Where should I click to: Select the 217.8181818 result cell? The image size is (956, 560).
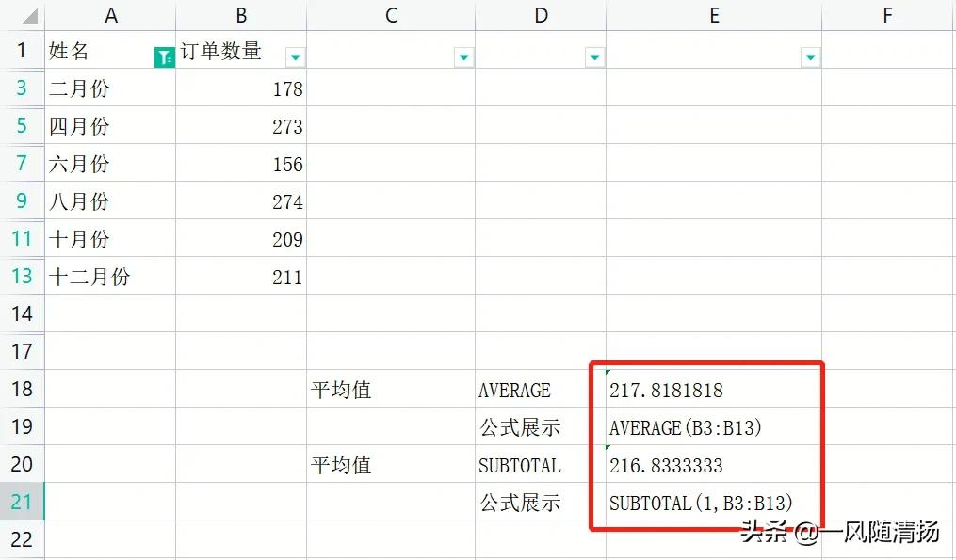pyautogui.click(x=714, y=389)
